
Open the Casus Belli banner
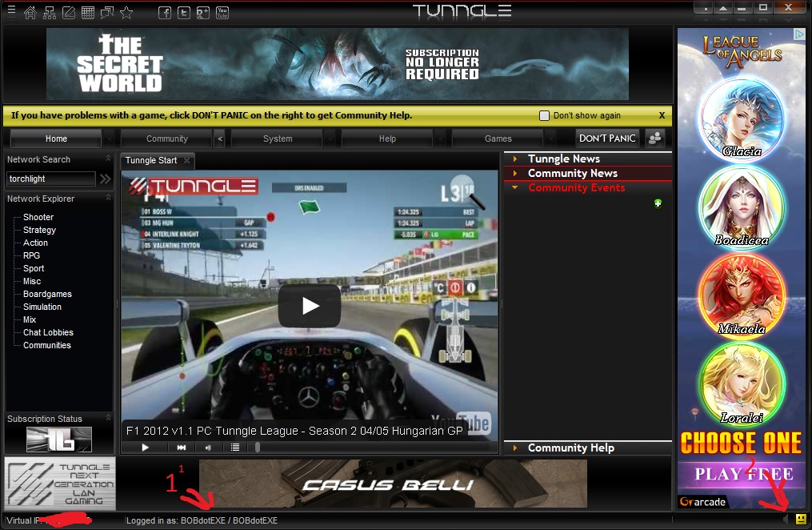[393, 484]
